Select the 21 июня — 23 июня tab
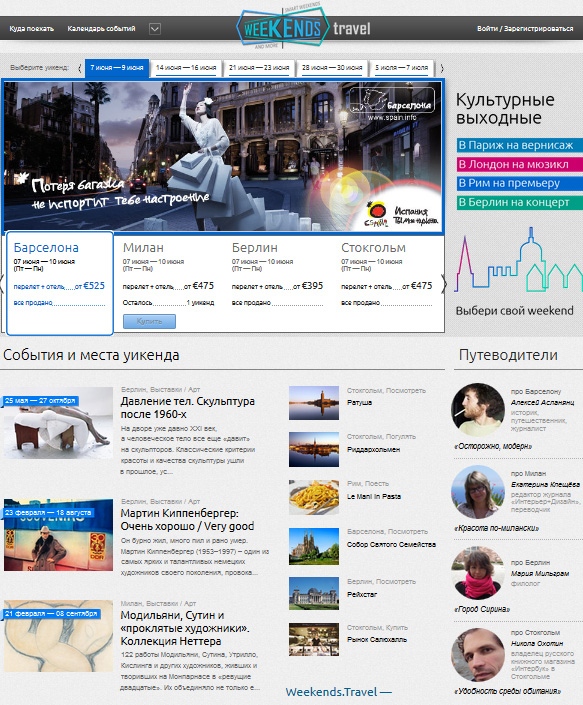This screenshot has width=583, height=705. coord(259,68)
